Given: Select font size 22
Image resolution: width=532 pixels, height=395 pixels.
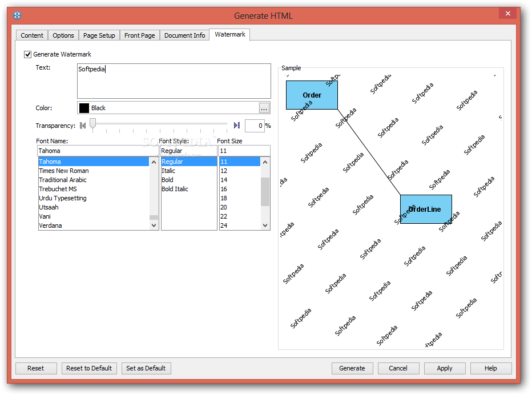Looking at the screenshot, I should 240,216.
